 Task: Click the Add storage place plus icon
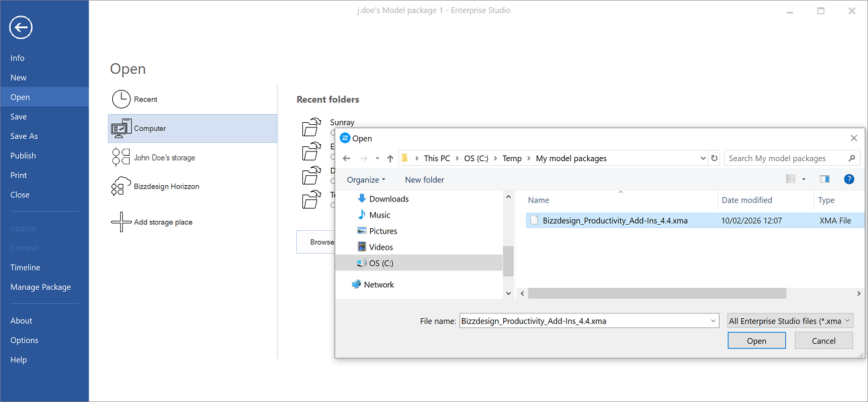pos(121,222)
